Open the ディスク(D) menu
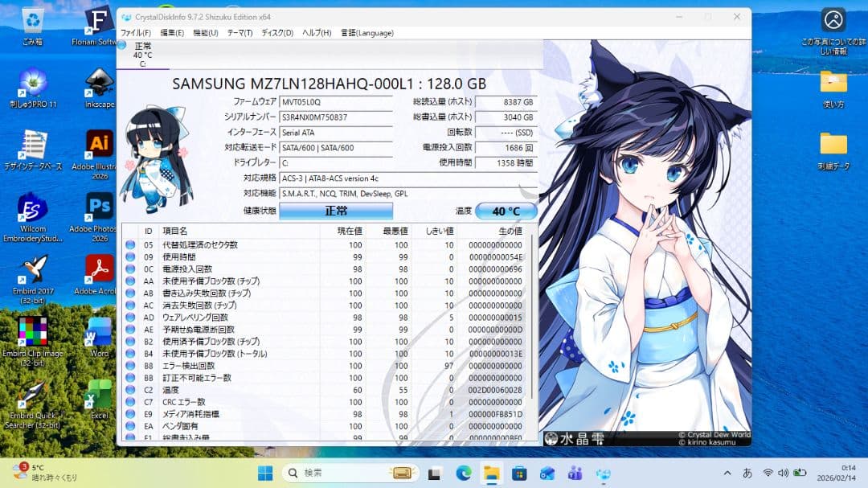The height and width of the screenshot is (488, 868). pos(278,33)
